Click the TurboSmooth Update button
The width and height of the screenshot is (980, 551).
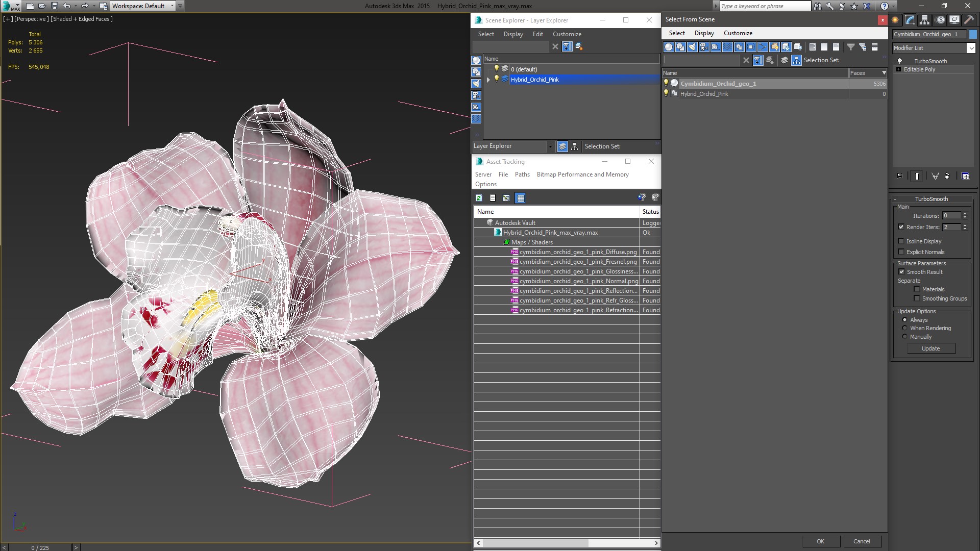pos(930,348)
